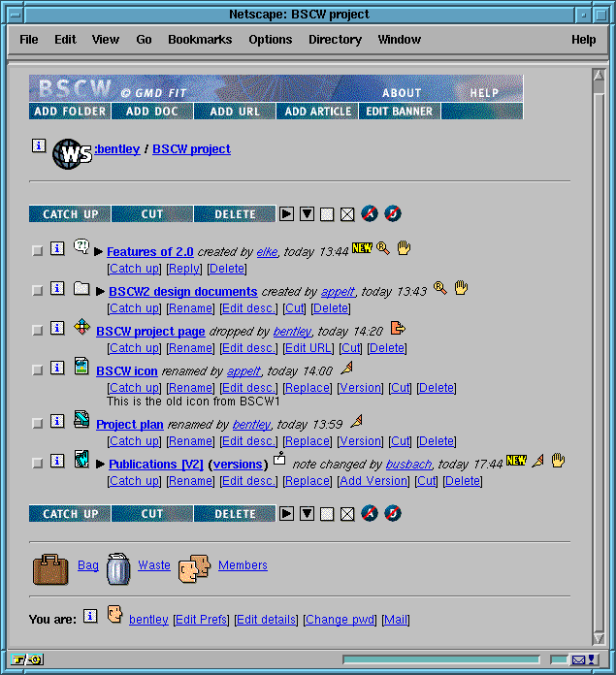Click vertical scrollbar down arrow
Viewport: 616px width, 675px height.
599,638
